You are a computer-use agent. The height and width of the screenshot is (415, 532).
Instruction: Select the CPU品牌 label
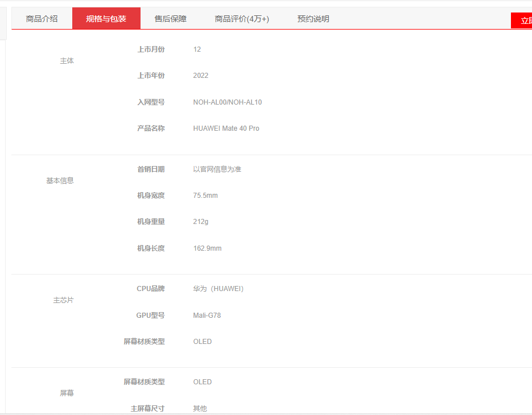coord(151,289)
